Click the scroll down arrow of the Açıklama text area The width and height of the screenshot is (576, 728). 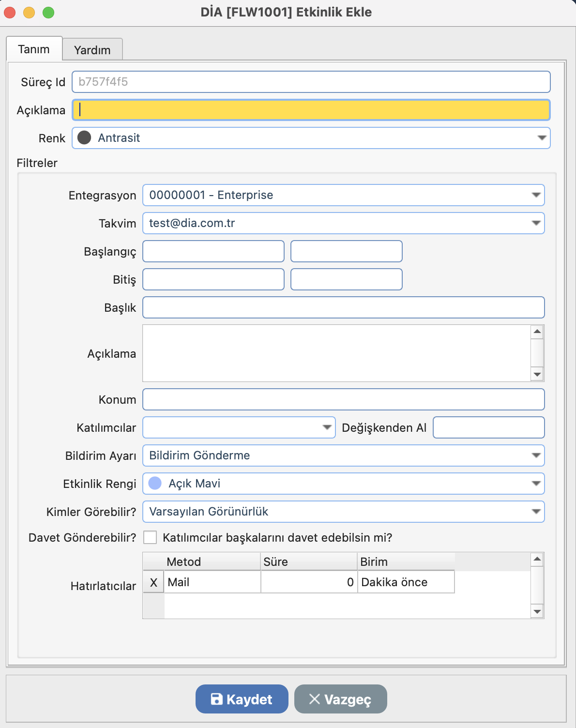pyautogui.click(x=537, y=374)
